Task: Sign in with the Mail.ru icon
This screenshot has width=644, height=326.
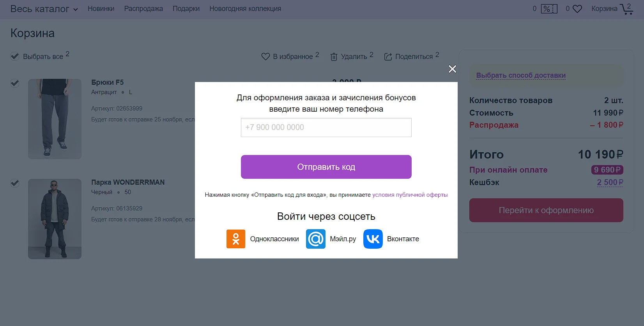Action: [316, 239]
